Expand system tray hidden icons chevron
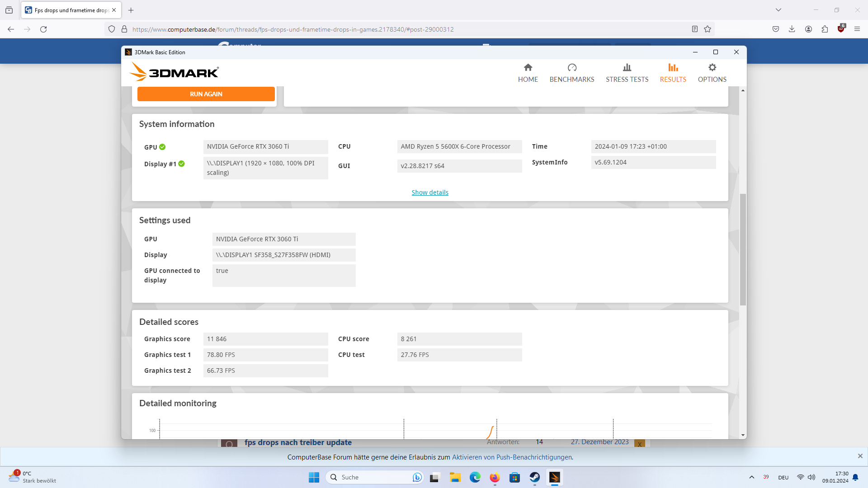 (751, 477)
